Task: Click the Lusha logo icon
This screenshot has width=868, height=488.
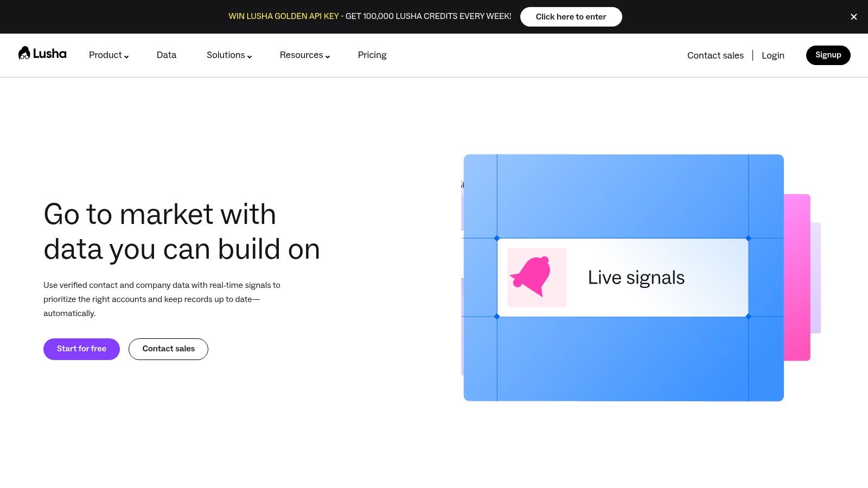Action: click(24, 53)
